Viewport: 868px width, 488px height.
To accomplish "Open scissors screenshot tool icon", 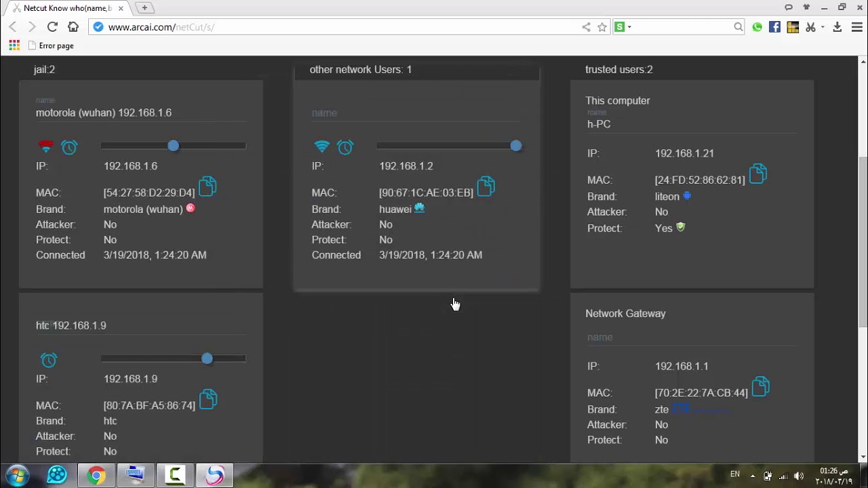I will click(x=810, y=27).
